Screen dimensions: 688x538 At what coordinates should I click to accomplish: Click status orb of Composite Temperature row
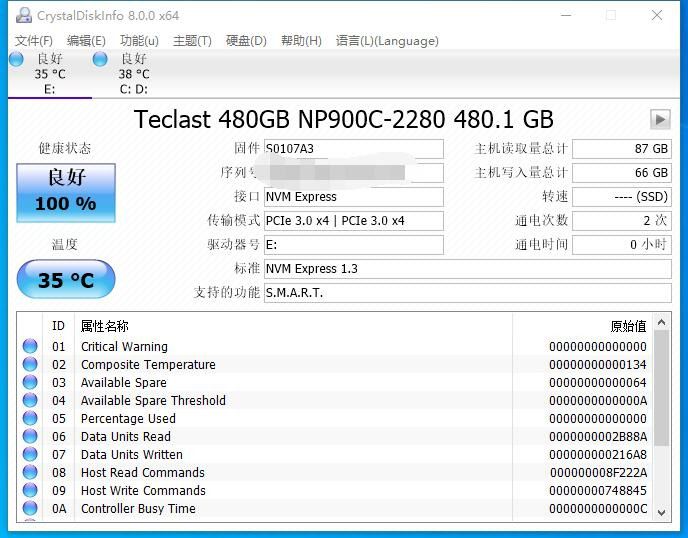click(30, 364)
